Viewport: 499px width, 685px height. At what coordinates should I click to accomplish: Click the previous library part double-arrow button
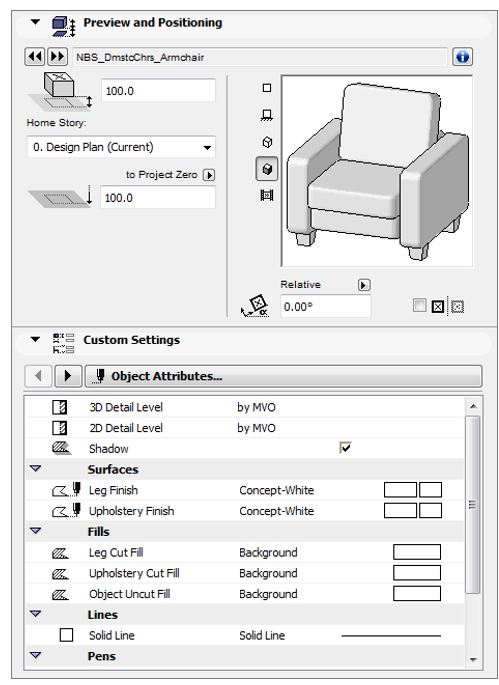point(35,57)
